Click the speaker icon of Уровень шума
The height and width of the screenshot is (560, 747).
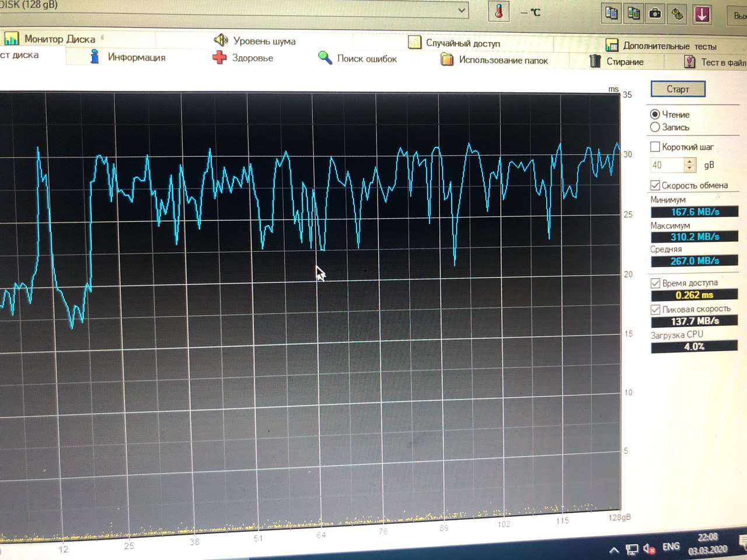(x=221, y=40)
